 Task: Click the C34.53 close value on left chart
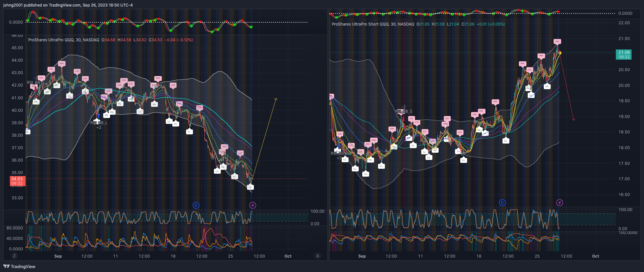[156, 40]
